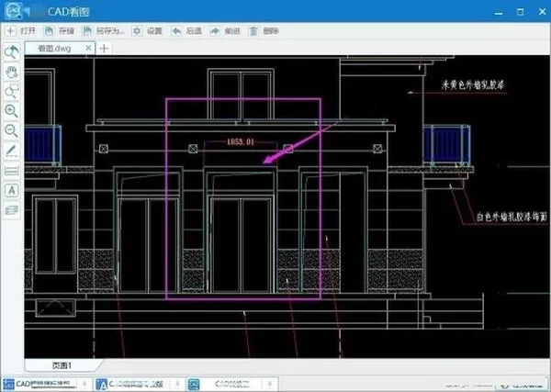Select the distance ruler tool in sidebar
Image resolution: width=551 pixels, height=392 pixels.
coord(12,171)
